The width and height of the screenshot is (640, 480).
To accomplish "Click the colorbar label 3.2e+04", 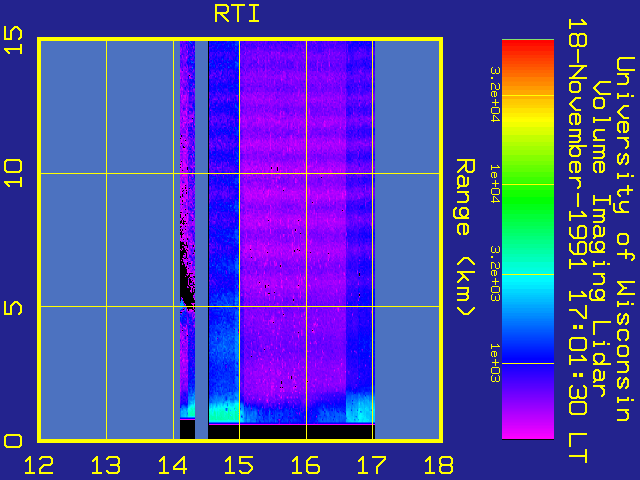I will 494,95.
